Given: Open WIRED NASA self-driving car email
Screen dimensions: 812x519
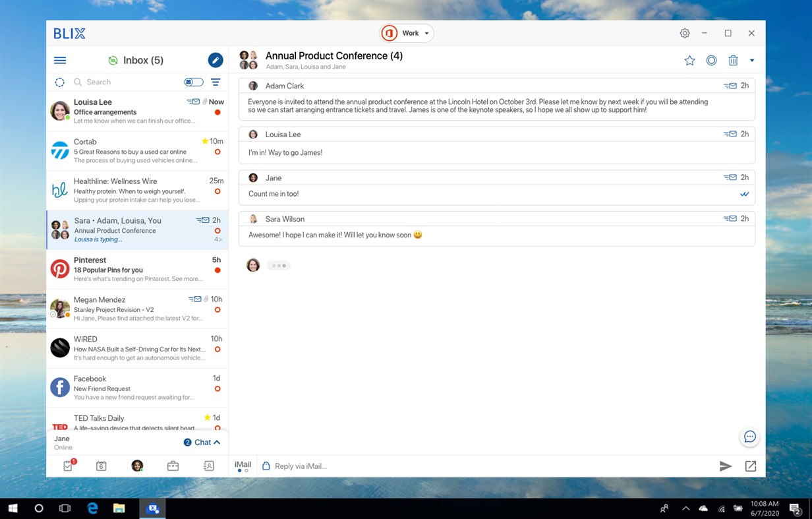Looking at the screenshot, I should tap(137, 349).
